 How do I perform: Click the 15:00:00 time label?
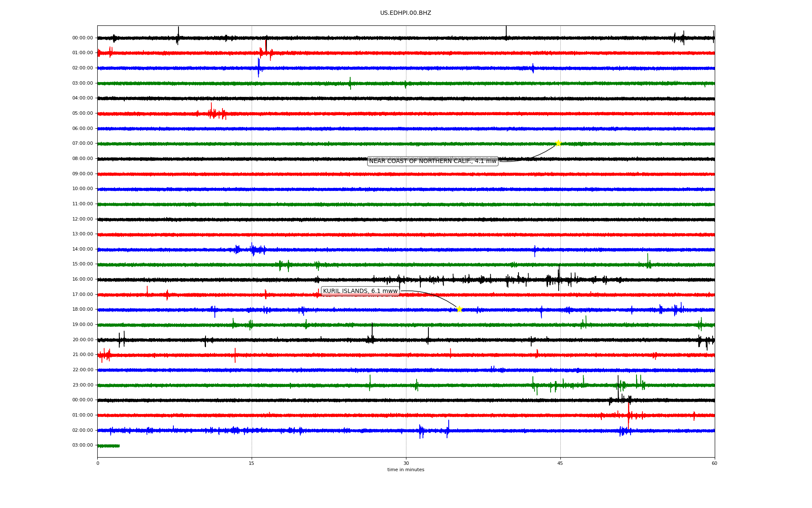[82, 264]
